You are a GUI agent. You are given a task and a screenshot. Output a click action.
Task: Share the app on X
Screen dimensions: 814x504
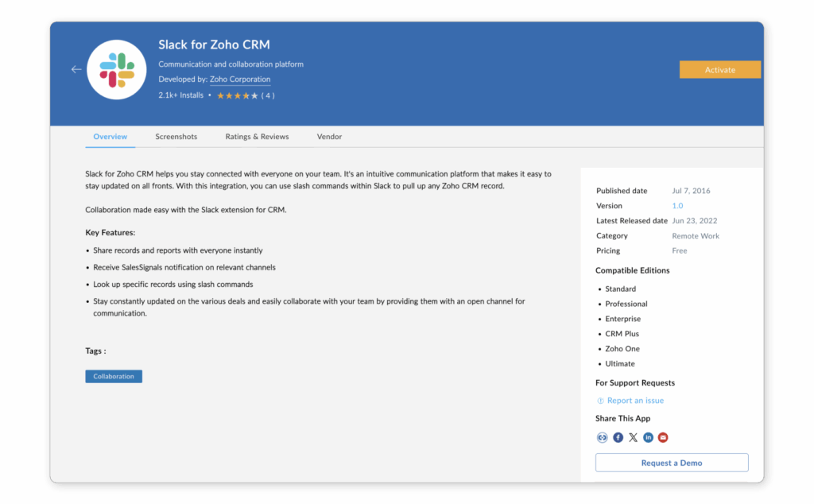click(633, 437)
